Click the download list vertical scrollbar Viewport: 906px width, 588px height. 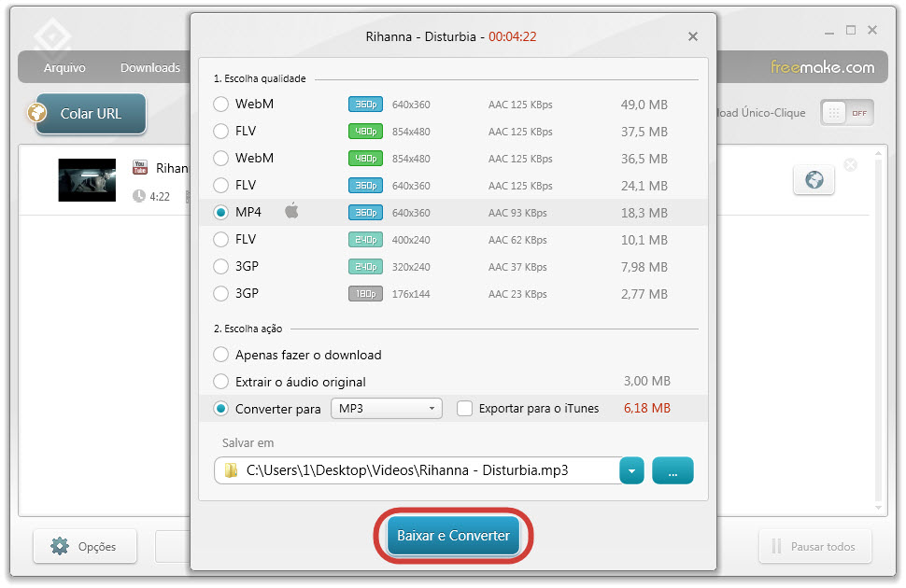click(878, 330)
